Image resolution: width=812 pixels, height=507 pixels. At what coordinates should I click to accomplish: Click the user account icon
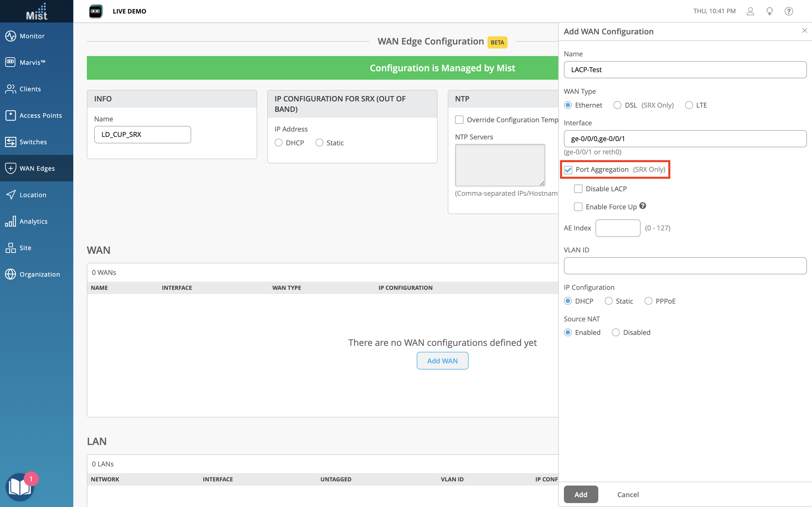pyautogui.click(x=750, y=11)
